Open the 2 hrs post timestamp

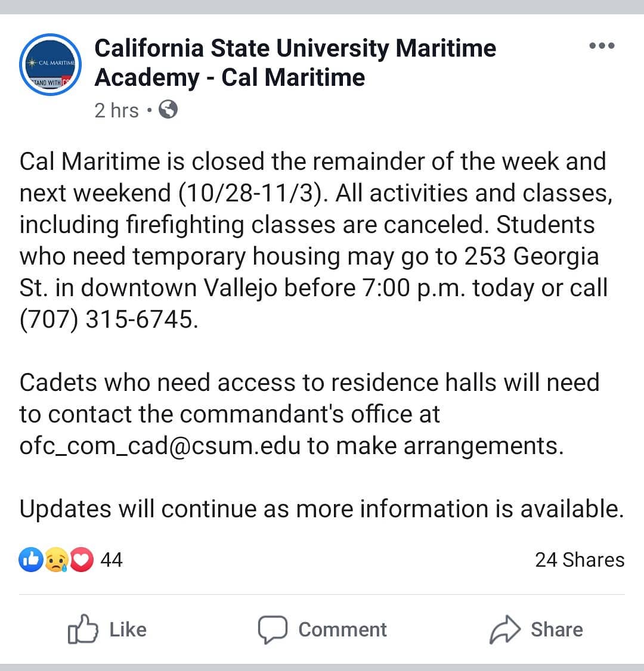[x=116, y=110]
